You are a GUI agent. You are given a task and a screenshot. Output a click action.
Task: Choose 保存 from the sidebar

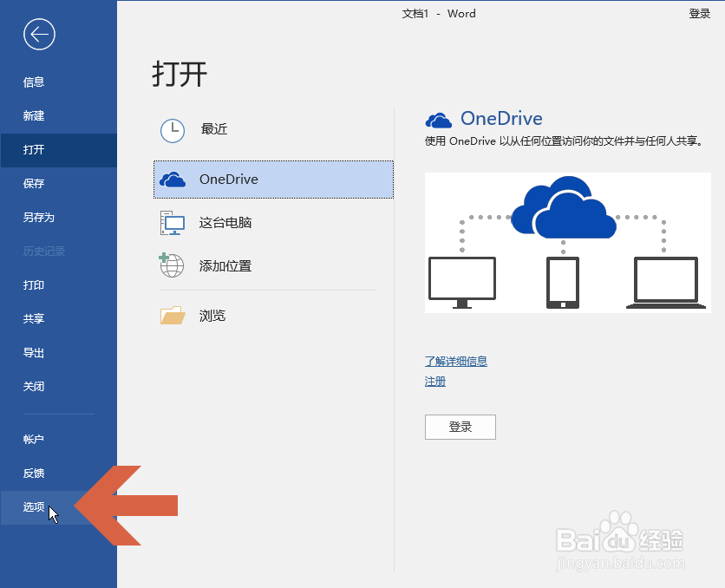(x=58, y=184)
